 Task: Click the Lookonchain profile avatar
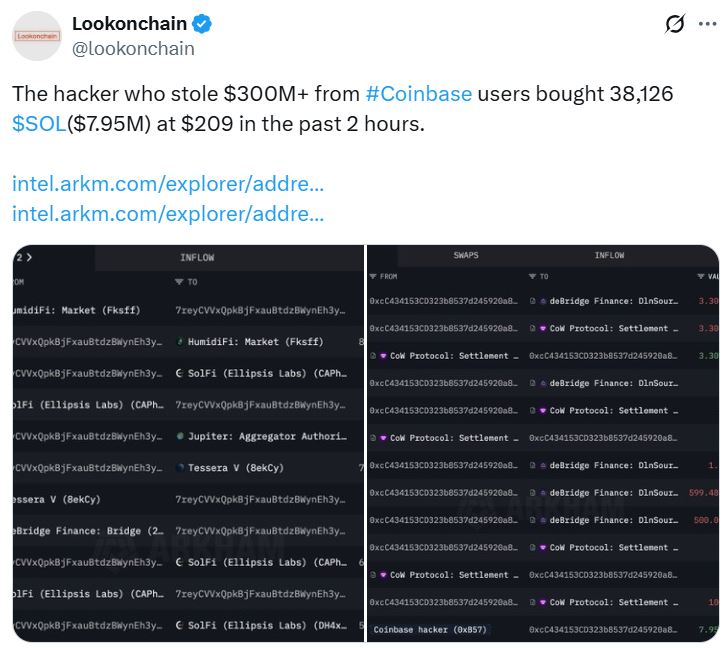(x=38, y=35)
